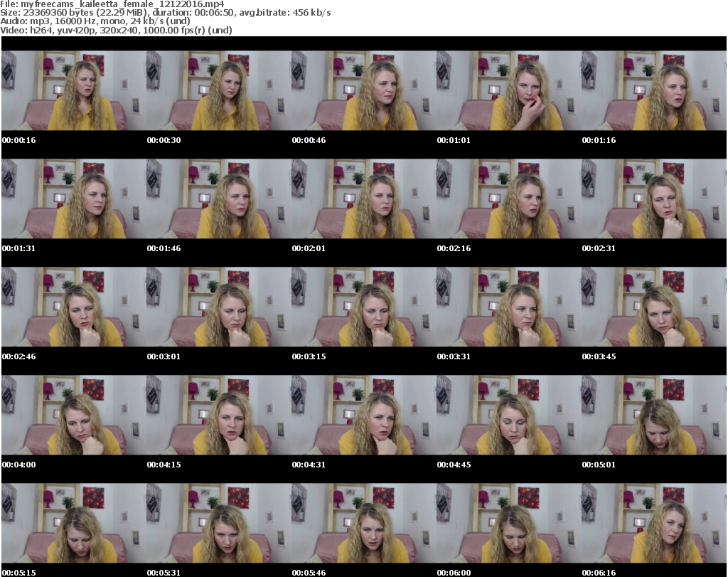Select the thumbnail frame at 00:00:46
728x577 pixels.
pyautogui.click(x=363, y=90)
